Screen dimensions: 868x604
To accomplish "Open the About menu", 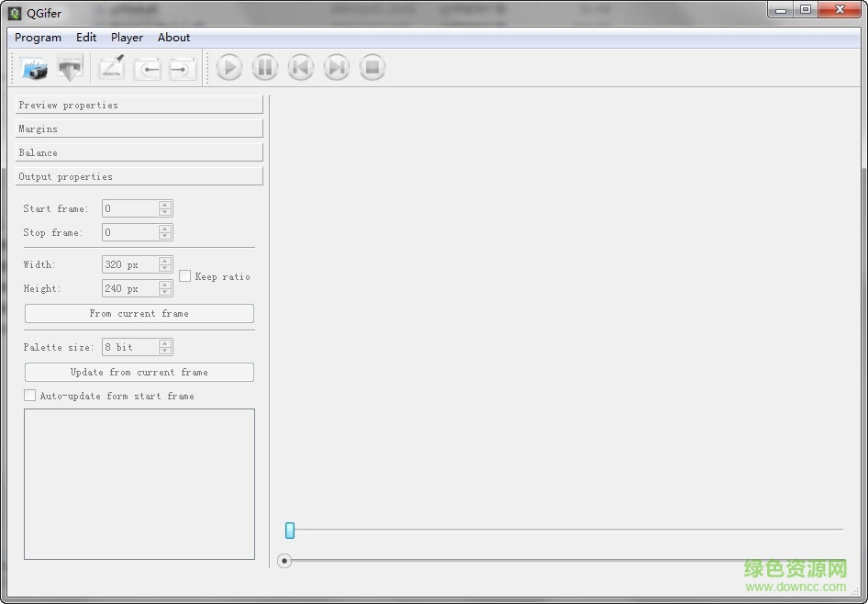I will (173, 38).
